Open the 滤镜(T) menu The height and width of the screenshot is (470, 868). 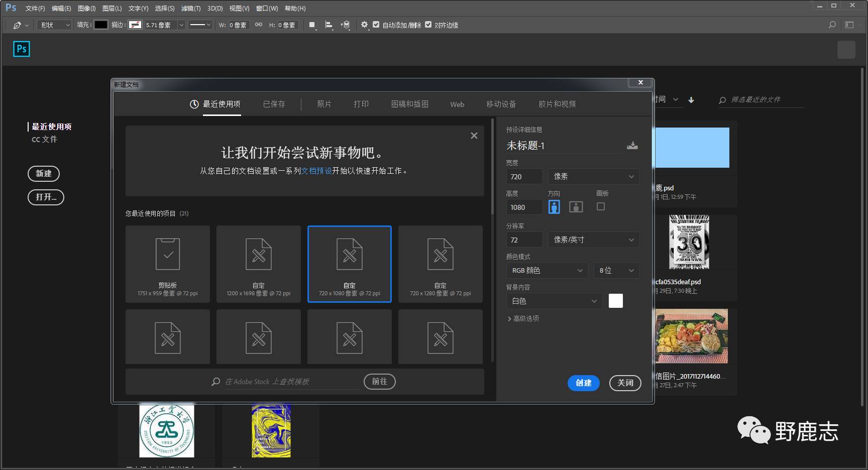tap(190, 9)
